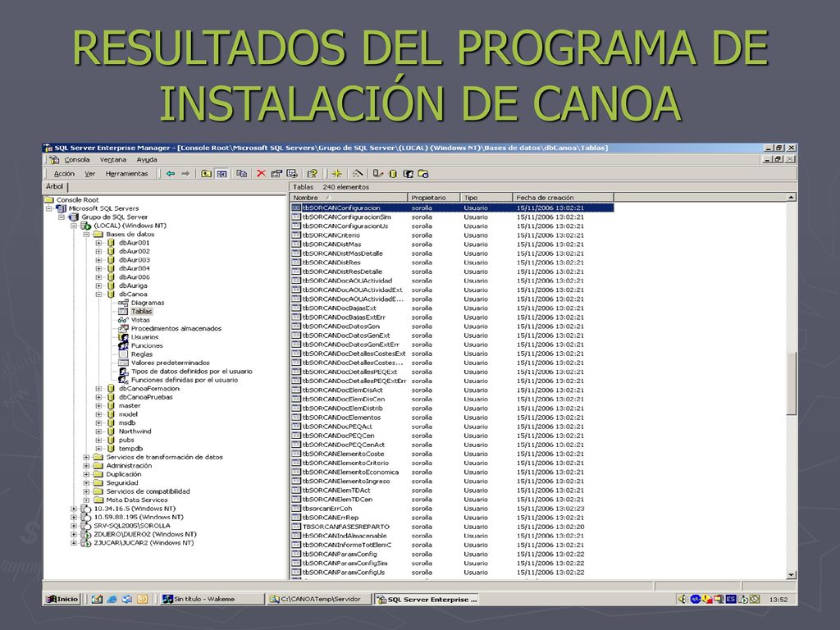Screen dimensions: 840x630
Task: Collapse the dbCanoa database node
Action: [98, 294]
